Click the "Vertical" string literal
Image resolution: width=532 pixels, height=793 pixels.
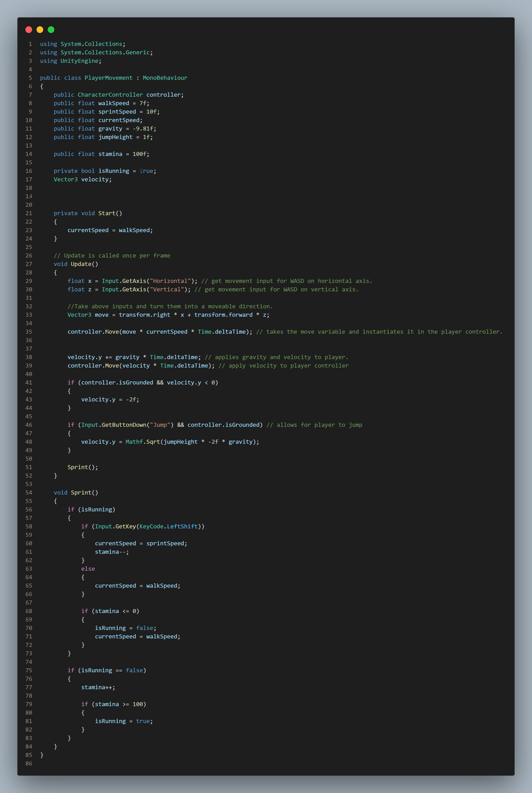click(167, 290)
